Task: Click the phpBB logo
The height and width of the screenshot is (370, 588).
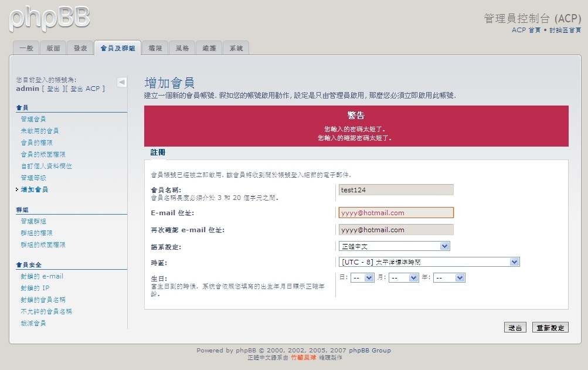Action: (49, 18)
